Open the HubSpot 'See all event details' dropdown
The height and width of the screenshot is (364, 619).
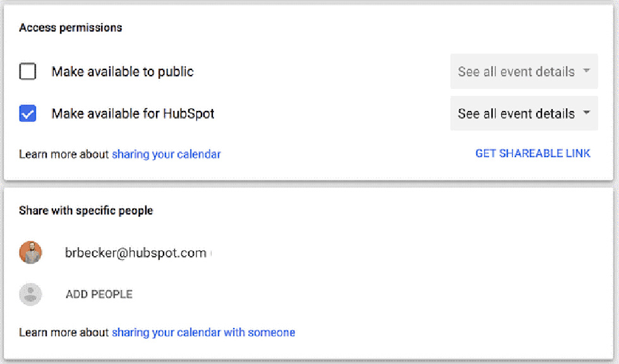517,114
